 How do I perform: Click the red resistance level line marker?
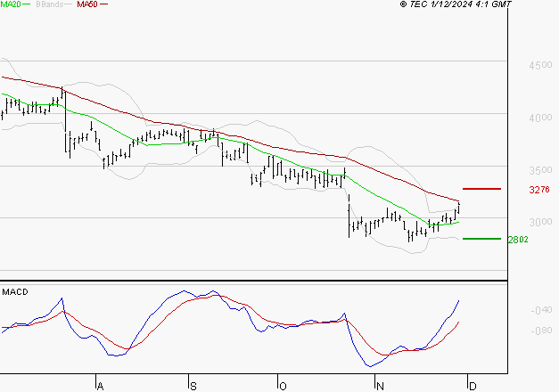click(481, 189)
